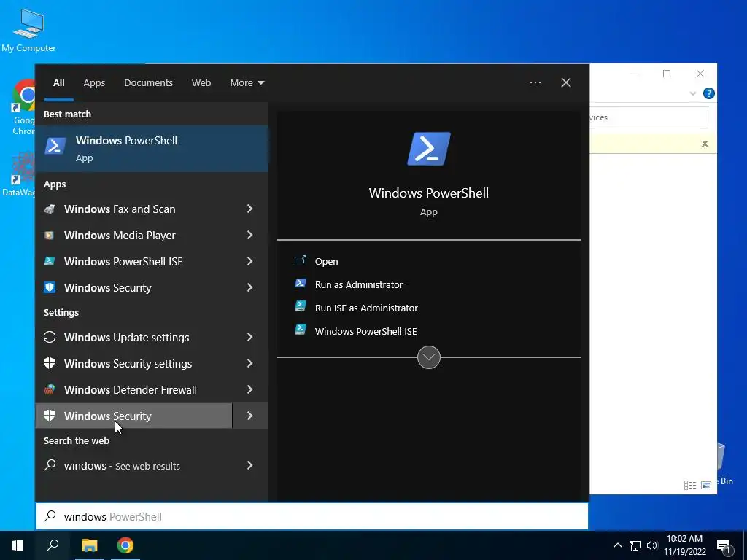The image size is (747, 560).
Task: Click the highlighted Windows Security shield icon under Settings
Action: (x=50, y=416)
